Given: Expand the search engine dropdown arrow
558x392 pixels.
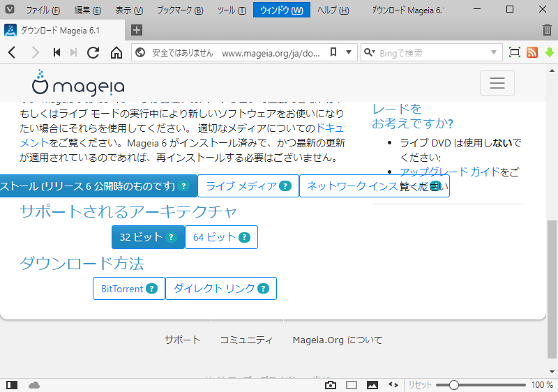Looking at the screenshot, I should pyautogui.click(x=494, y=52).
